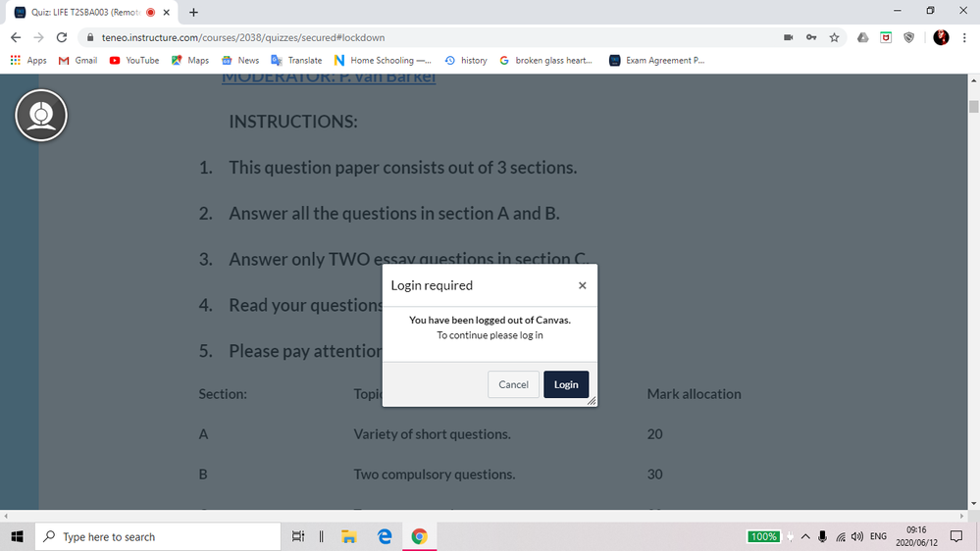
Task: Open the Exam Agreement bookmark
Action: pyautogui.click(x=656, y=60)
